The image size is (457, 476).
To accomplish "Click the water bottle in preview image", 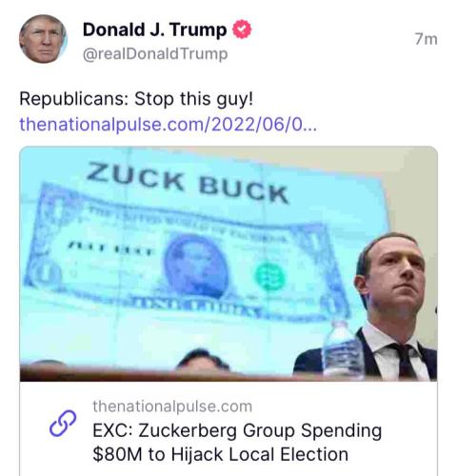I will point(342,349).
